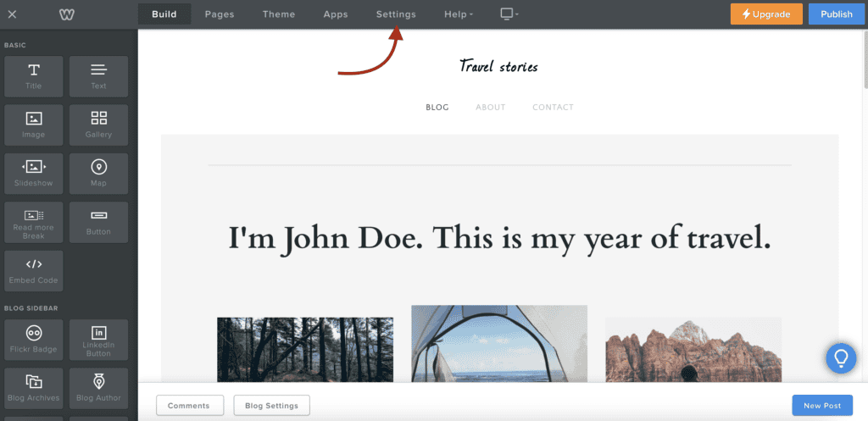Click the Travel stories site title
The height and width of the screenshot is (421, 868).
coord(498,67)
